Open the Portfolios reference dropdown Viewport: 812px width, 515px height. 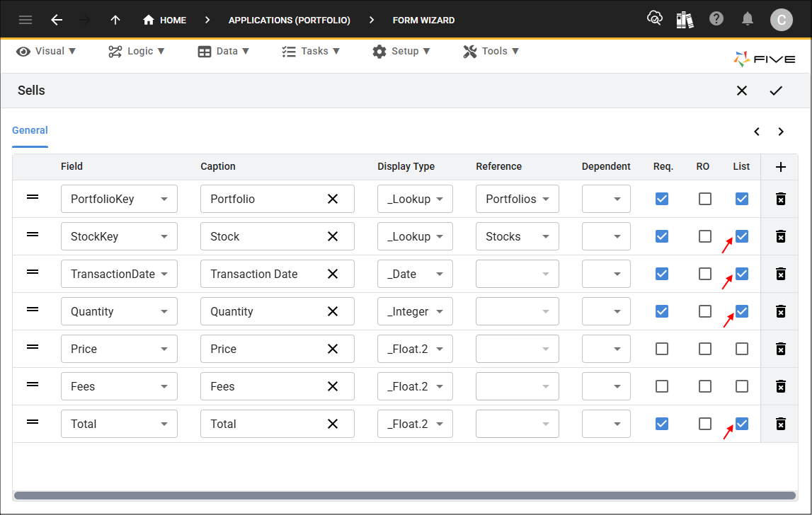pos(517,199)
